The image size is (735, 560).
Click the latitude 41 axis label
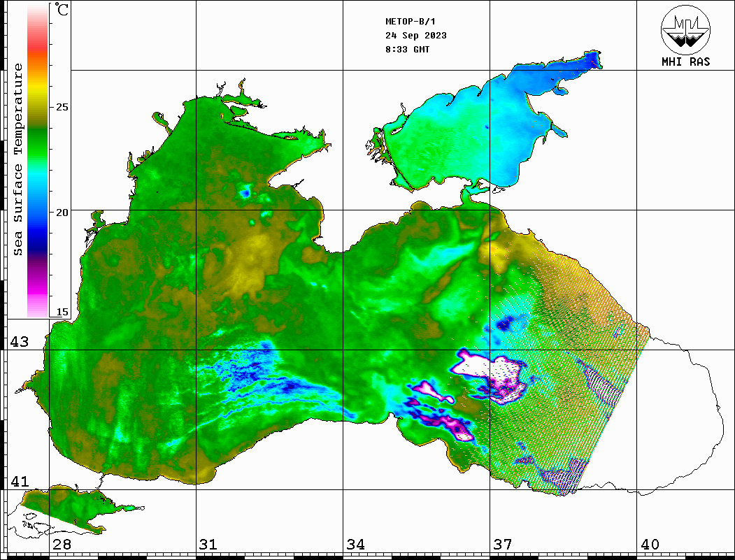click(x=19, y=482)
